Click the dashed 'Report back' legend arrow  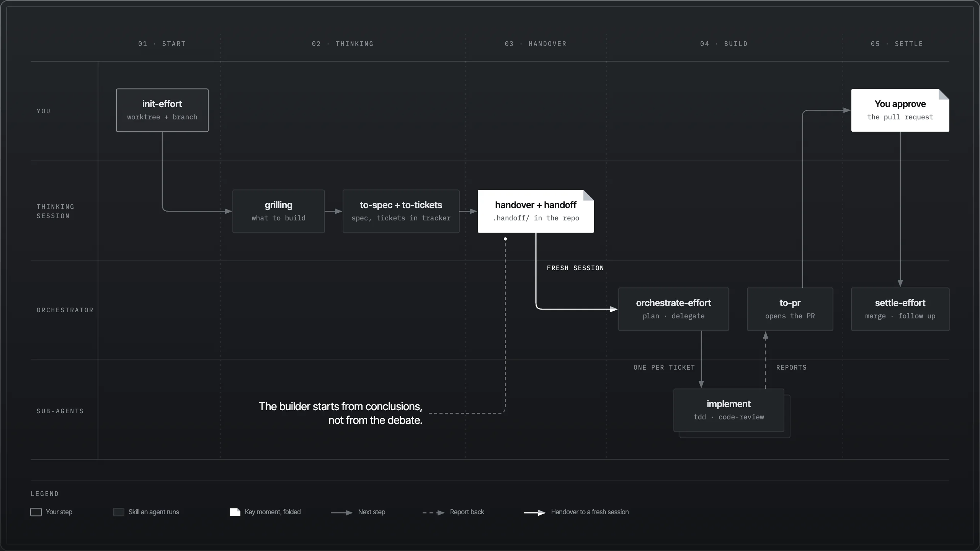(434, 513)
